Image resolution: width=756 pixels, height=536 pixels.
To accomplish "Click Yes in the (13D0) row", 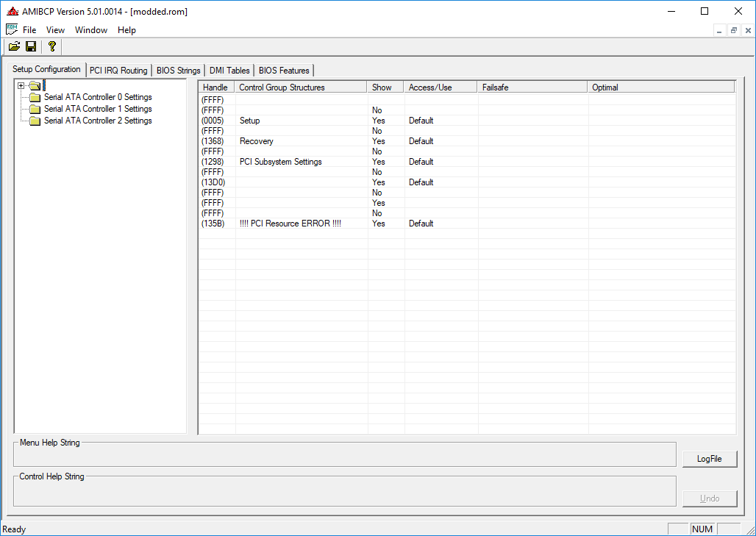I will [379, 182].
